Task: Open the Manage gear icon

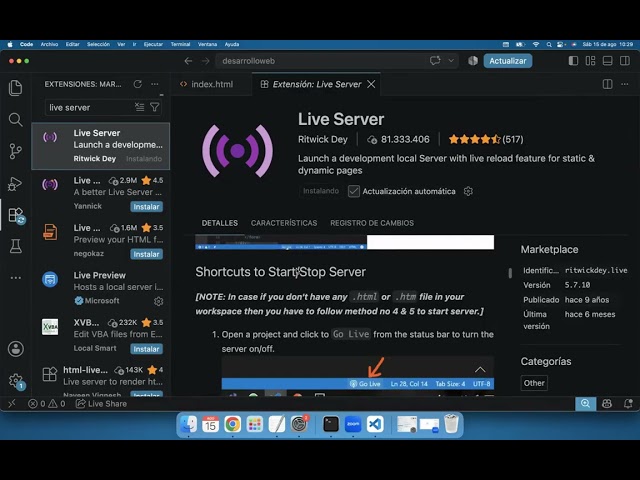Action: 16,381
